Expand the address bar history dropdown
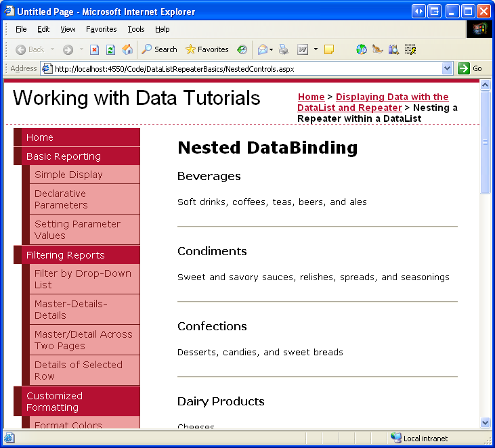This screenshot has height=448, width=495. tap(447, 68)
